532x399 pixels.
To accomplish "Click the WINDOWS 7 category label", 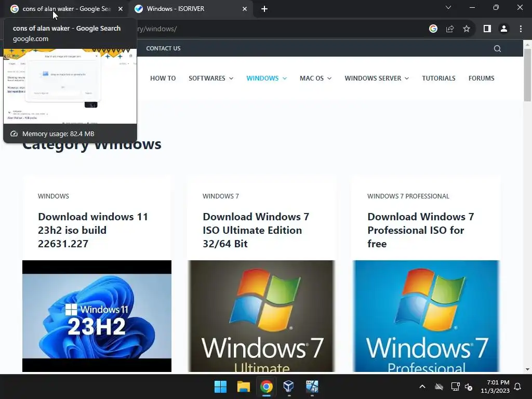I will pyautogui.click(x=220, y=196).
